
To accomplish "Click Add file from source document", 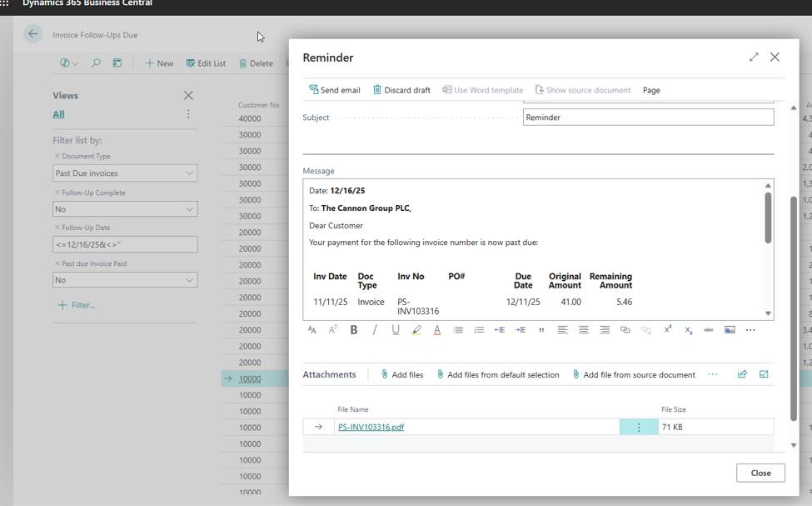I will click(635, 374).
